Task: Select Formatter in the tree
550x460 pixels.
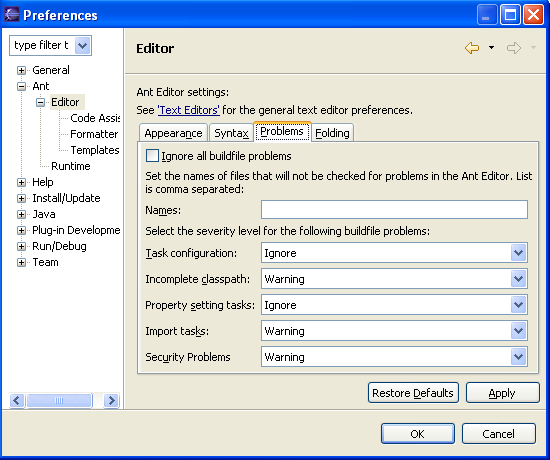Action: pos(94,134)
